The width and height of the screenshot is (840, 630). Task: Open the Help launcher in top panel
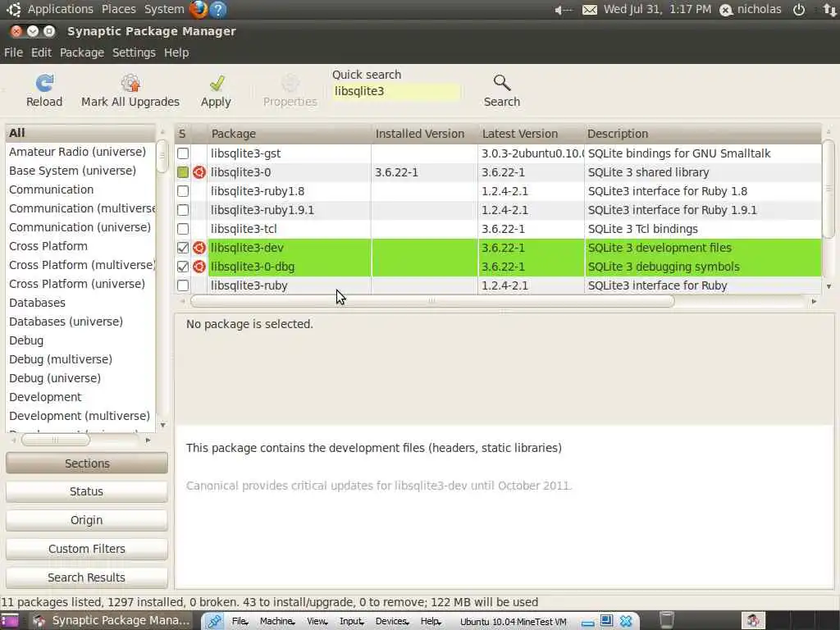coord(217,9)
